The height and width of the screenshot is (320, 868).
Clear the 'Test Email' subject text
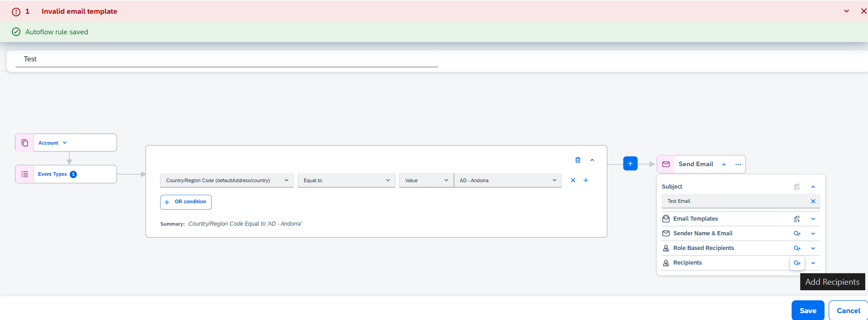pyautogui.click(x=813, y=201)
